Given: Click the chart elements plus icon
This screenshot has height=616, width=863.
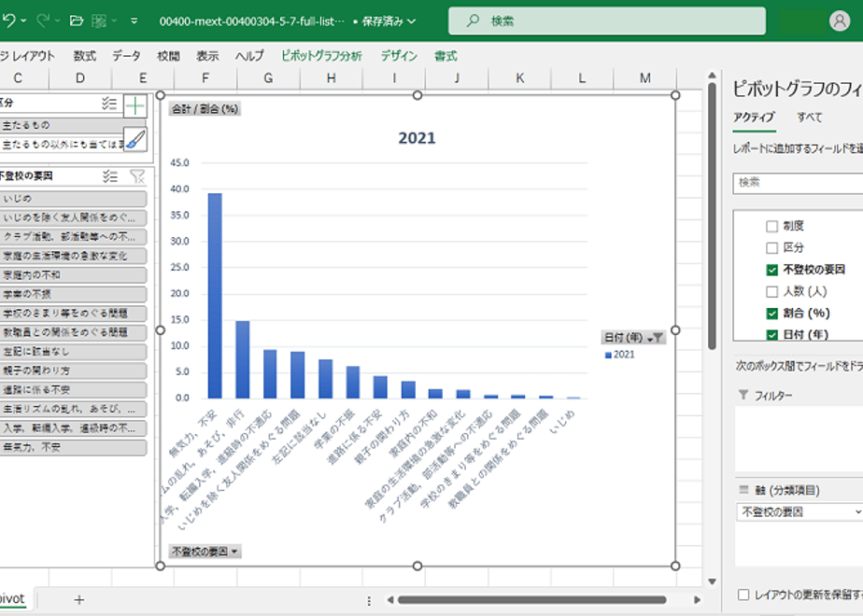Looking at the screenshot, I should click(x=134, y=105).
